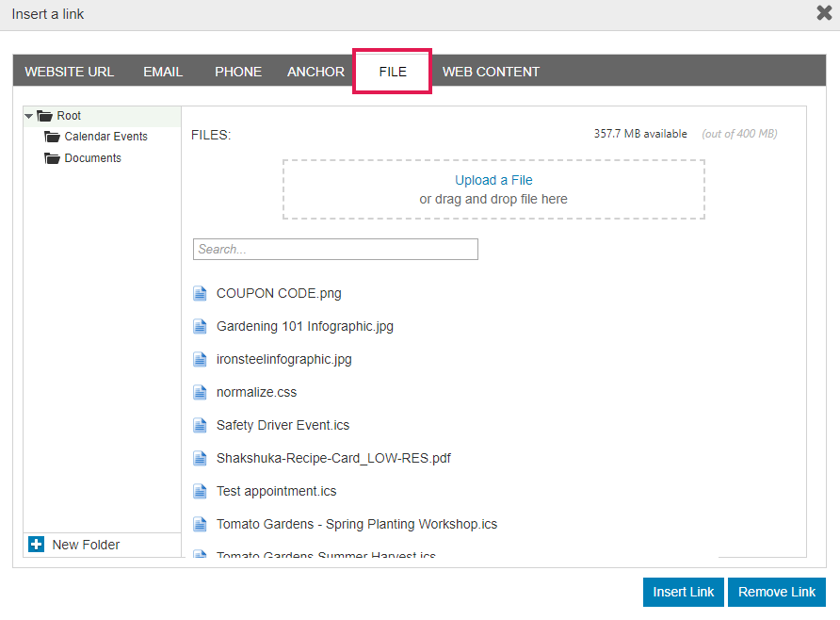Focus the file Search field

point(335,249)
